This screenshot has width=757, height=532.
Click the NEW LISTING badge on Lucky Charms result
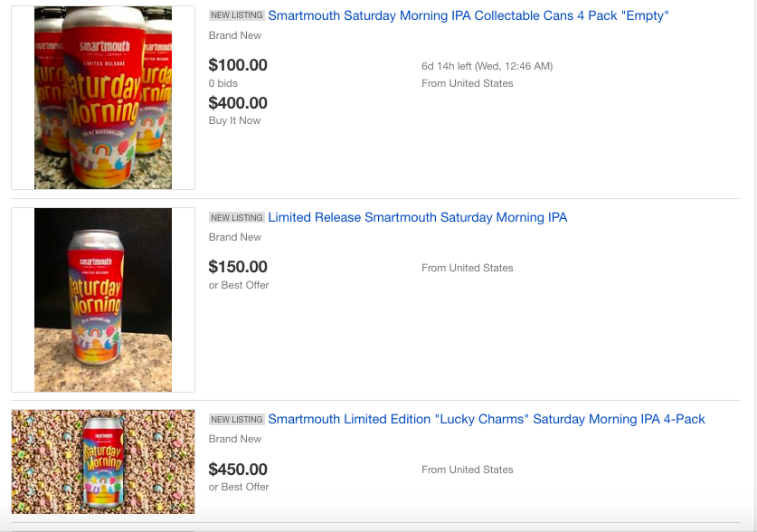(237, 420)
